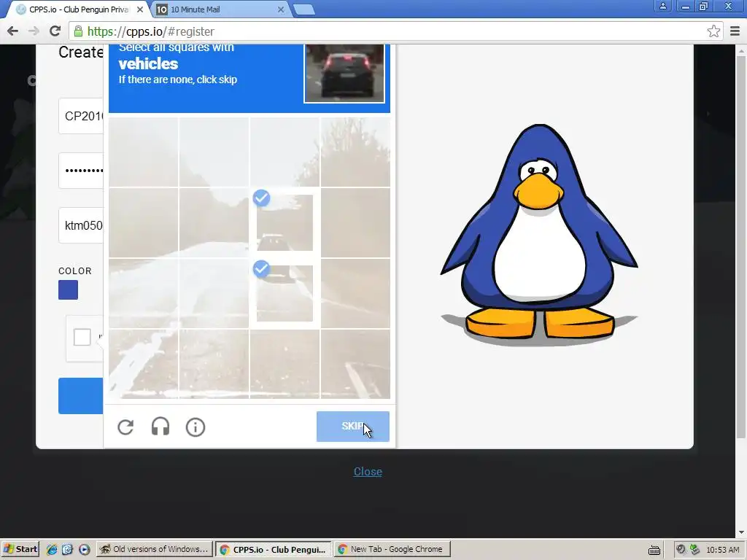Get an audio challenge via headphones icon
The width and height of the screenshot is (747, 560).
click(160, 427)
